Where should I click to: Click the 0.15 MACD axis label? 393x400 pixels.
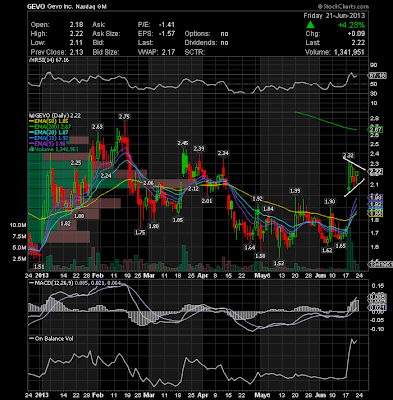377,286
